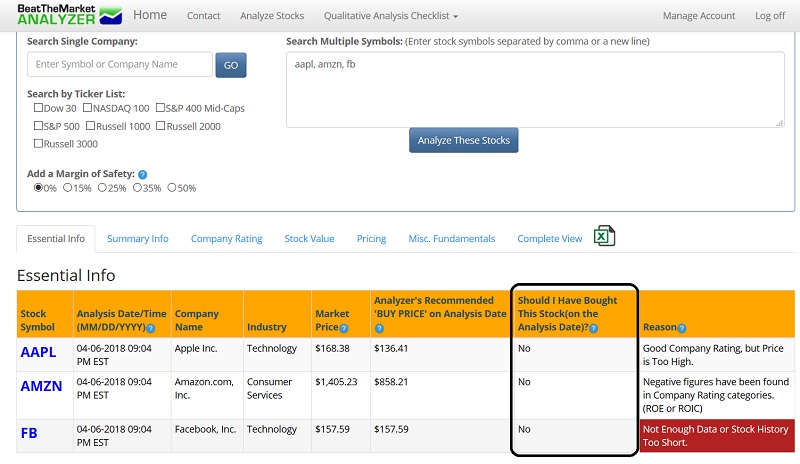
Task: Switch to the Essential Info tab
Action: click(56, 238)
